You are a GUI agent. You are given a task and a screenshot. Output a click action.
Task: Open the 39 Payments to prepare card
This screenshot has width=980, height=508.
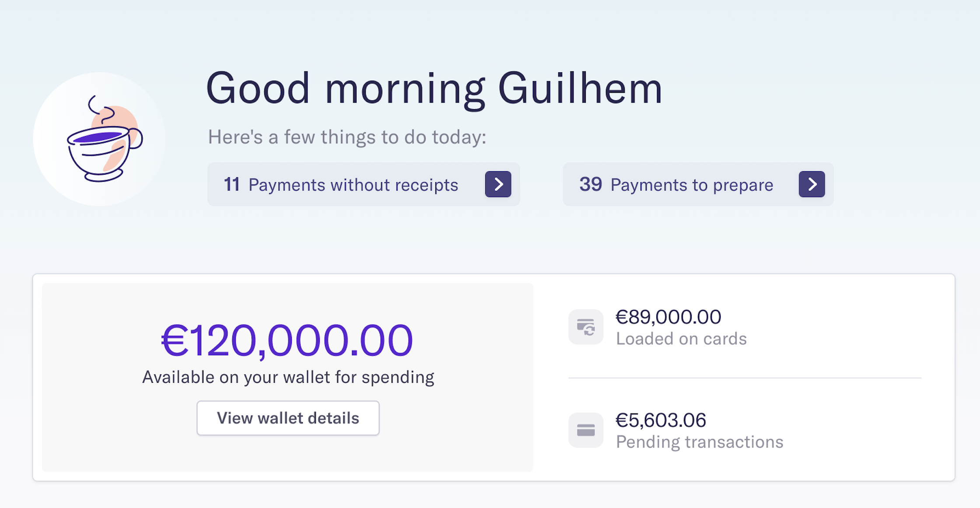698,184
